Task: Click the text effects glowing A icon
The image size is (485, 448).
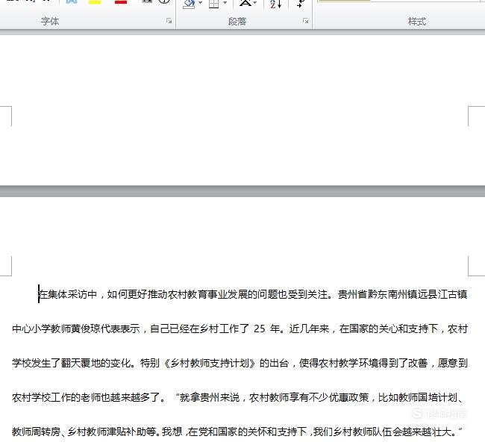Action: tap(72, 1)
